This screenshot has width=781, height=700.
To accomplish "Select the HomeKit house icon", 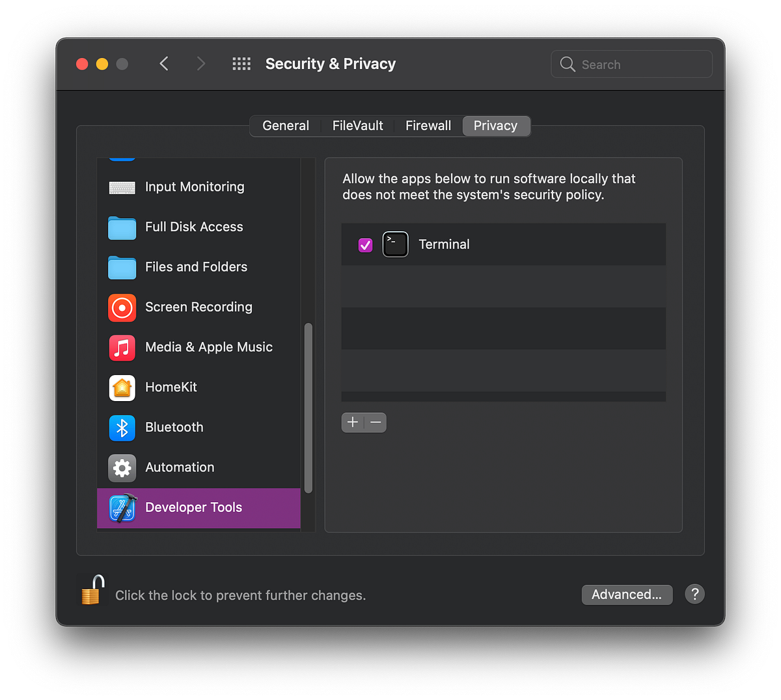I will pos(122,388).
